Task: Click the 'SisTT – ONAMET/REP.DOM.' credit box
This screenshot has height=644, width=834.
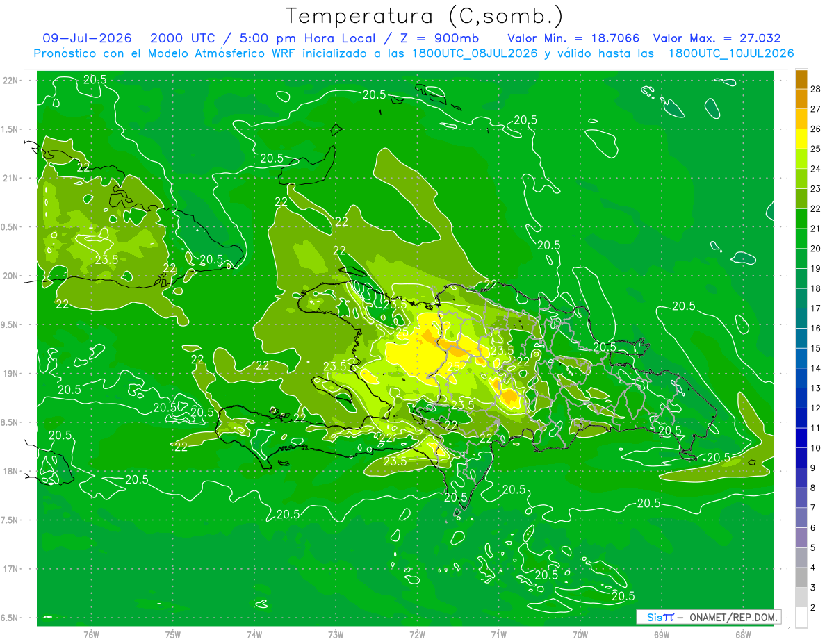Action: click(x=708, y=617)
